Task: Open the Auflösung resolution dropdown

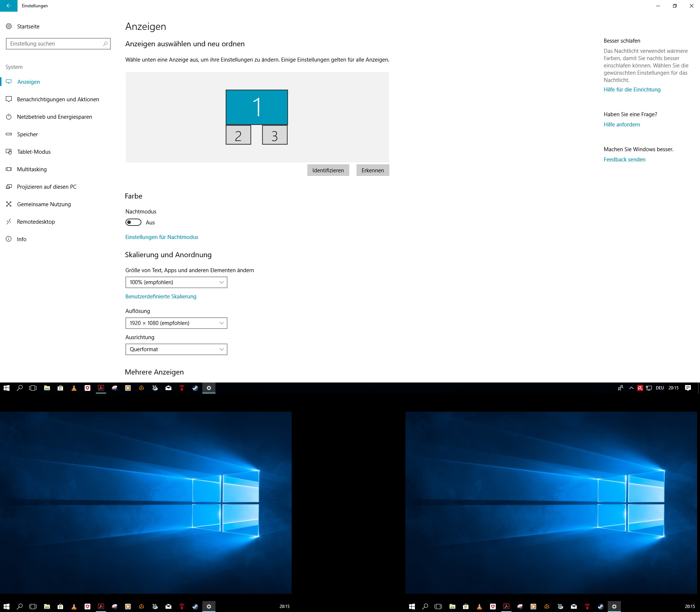Action: coord(176,323)
